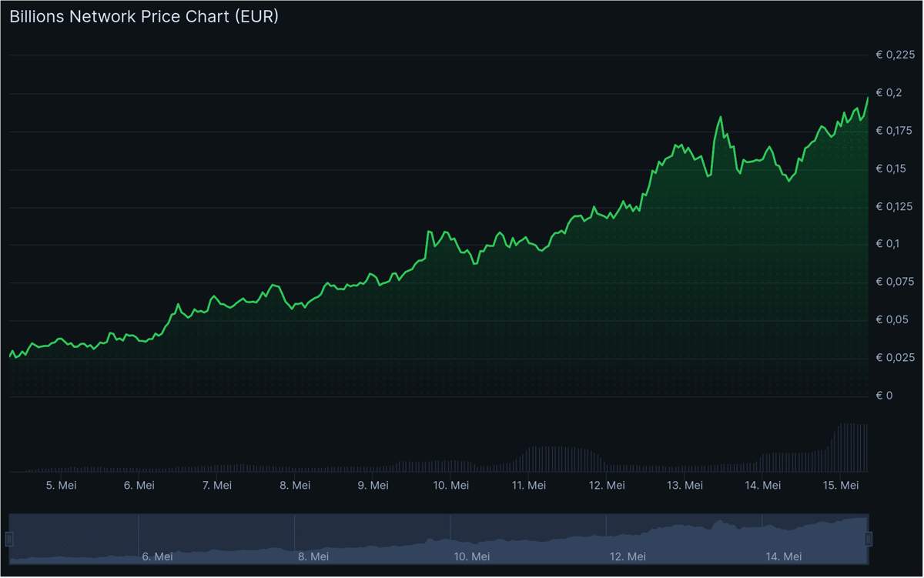Viewport: 924px width, 578px height.
Task: Click the '€ 0,025' price axis label
Action: [896, 358]
